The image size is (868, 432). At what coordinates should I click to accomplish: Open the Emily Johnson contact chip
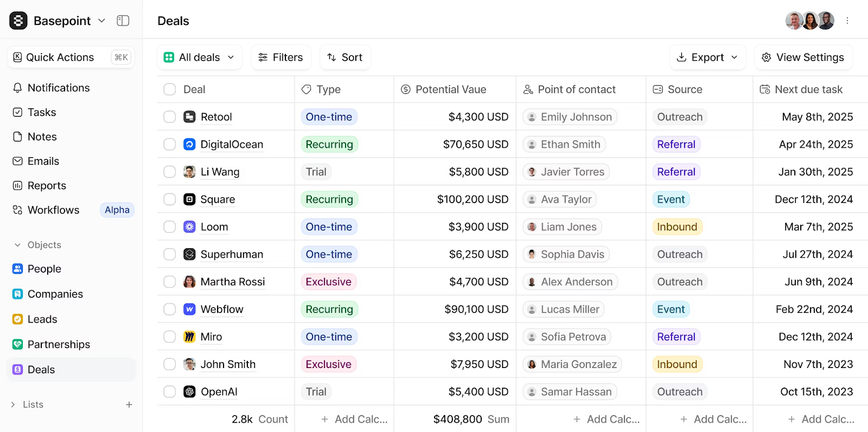[x=570, y=117]
